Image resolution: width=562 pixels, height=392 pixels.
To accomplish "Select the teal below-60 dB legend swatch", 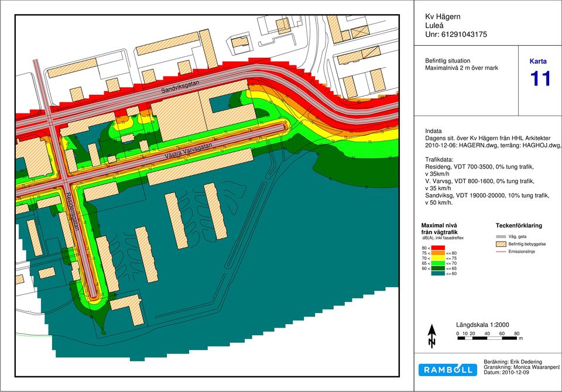I will pos(438,273).
